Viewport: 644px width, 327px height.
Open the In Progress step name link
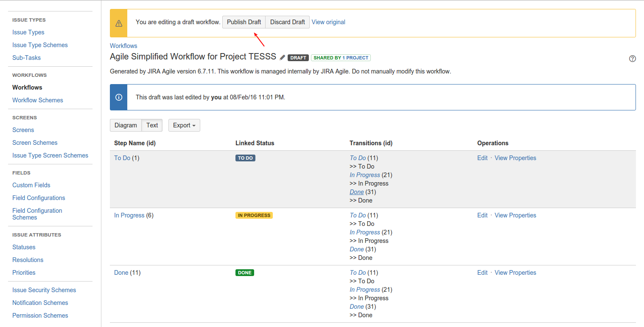pos(129,215)
